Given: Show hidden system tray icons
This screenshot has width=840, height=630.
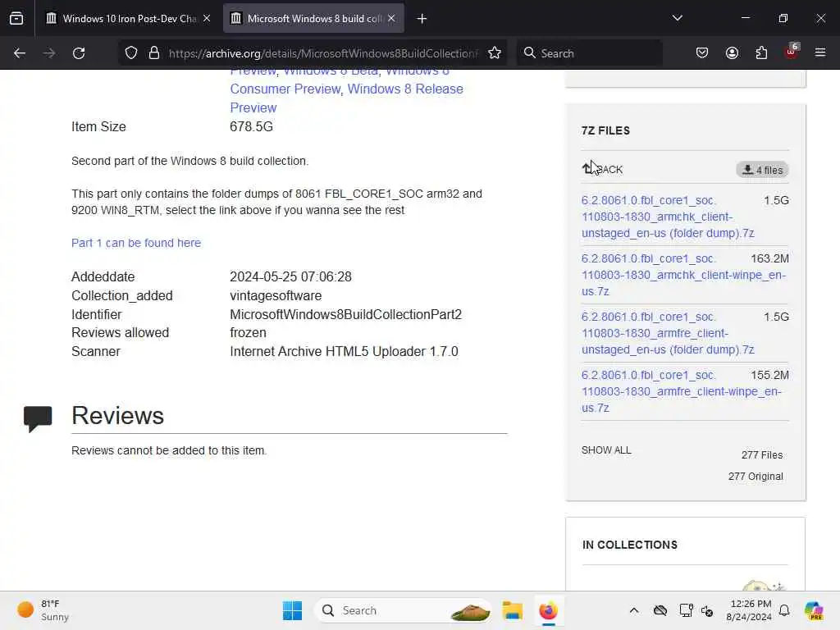Looking at the screenshot, I should (634, 610).
